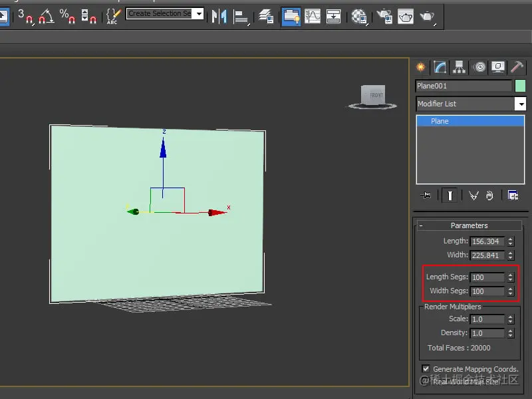Open the Render Setup dialog
The image size is (532, 399).
pyautogui.click(x=384, y=16)
